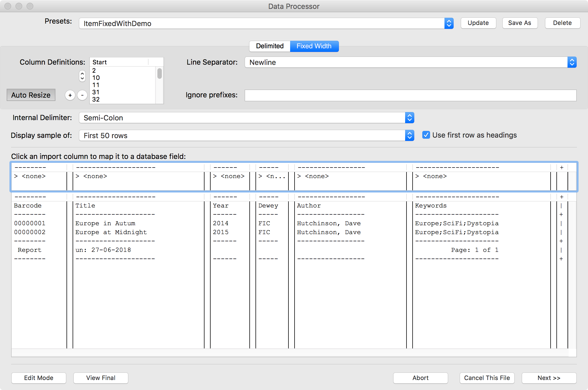Click the Author heading cell
Screen dimensions: 588x390
click(x=309, y=206)
